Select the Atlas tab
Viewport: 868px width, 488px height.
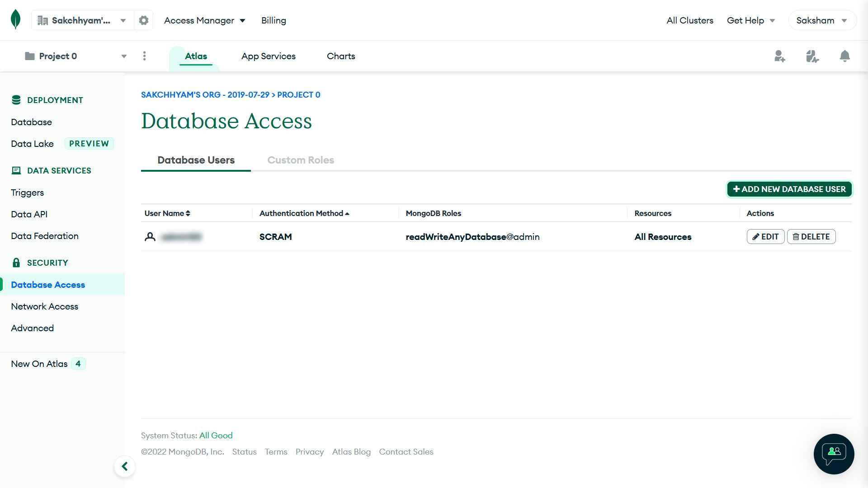[196, 56]
